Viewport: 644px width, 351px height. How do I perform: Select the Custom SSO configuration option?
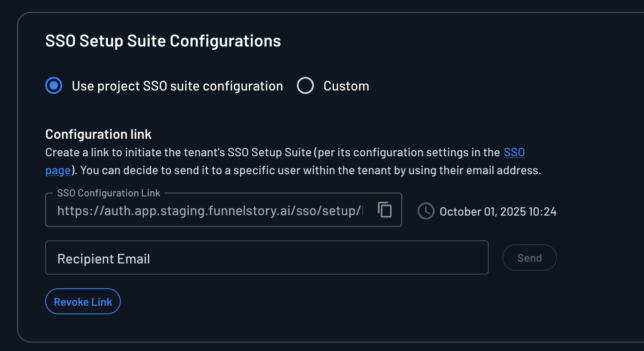(x=305, y=85)
